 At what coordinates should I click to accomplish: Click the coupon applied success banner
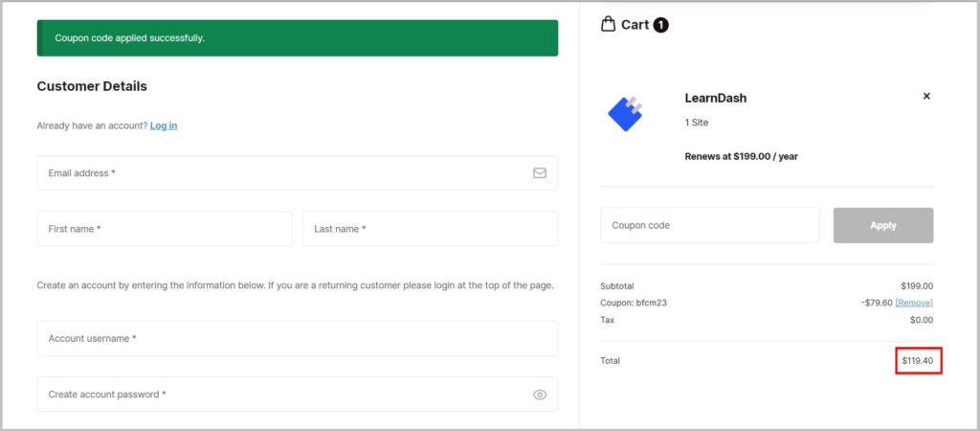click(297, 38)
